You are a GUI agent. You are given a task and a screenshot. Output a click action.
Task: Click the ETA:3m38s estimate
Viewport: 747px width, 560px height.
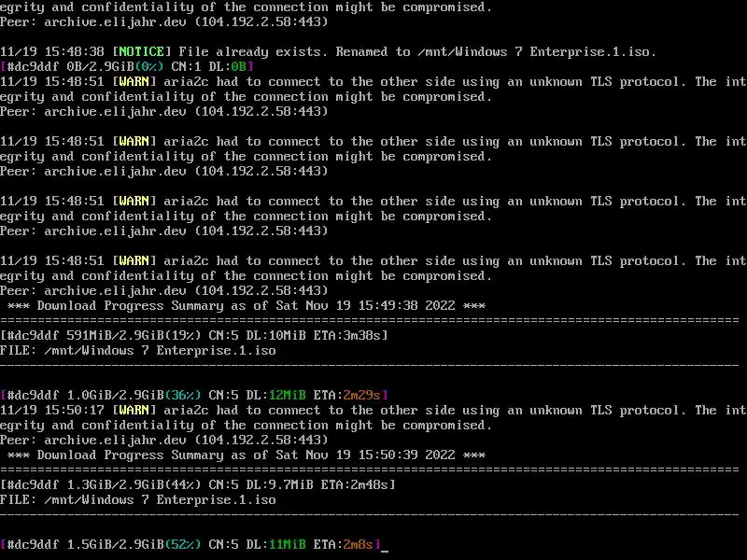[346, 336]
